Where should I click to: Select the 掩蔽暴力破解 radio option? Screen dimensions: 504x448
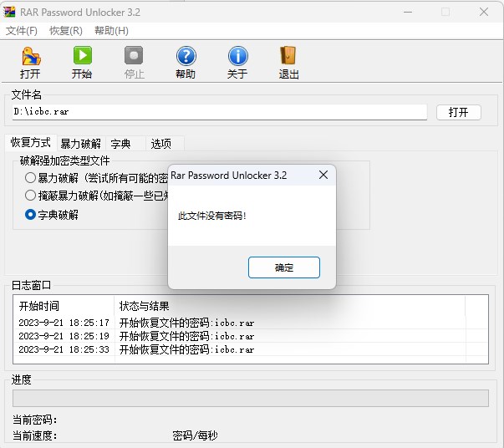(30, 195)
